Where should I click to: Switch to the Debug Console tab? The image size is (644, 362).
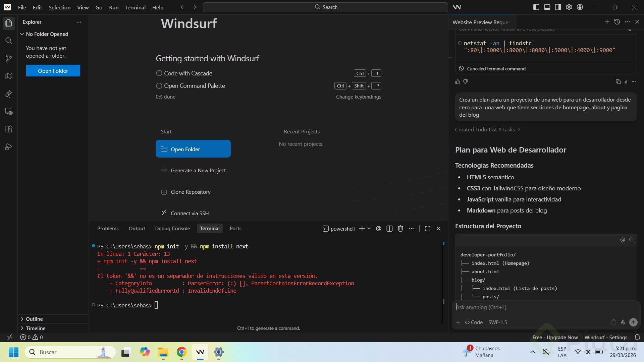172,229
